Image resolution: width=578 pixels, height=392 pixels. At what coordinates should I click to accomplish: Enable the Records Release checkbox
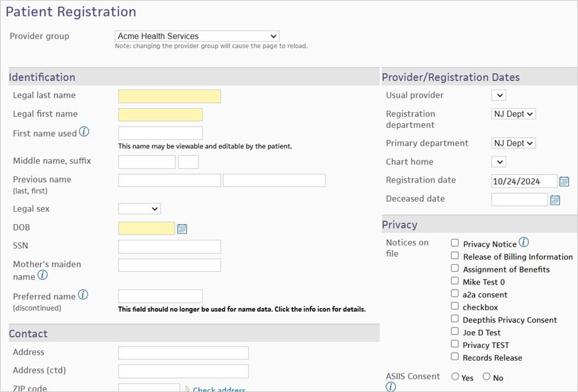[455, 357]
